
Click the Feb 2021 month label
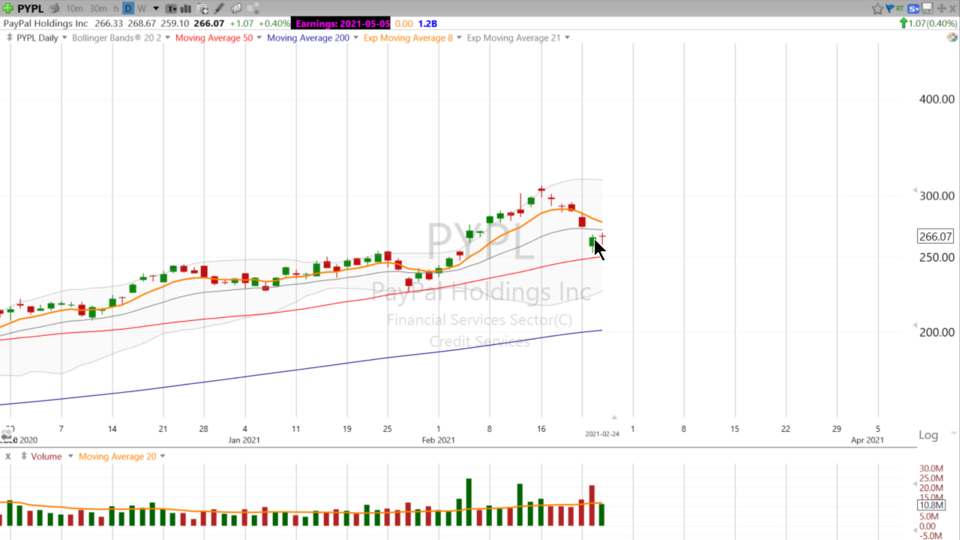coord(438,440)
